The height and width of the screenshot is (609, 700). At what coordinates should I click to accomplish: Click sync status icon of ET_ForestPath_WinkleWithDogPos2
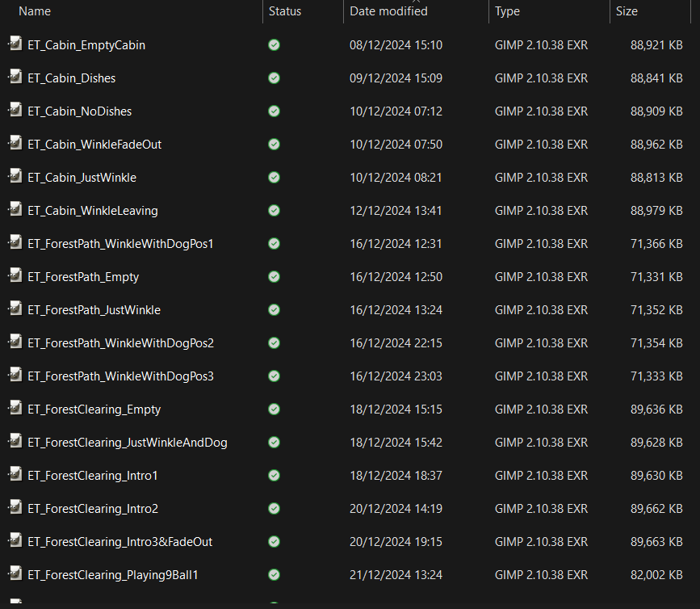(x=274, y=343)
